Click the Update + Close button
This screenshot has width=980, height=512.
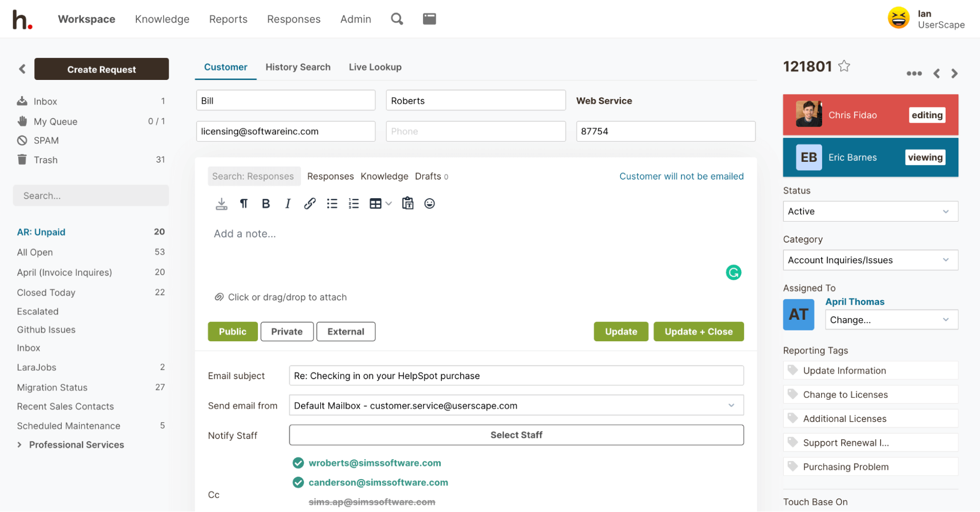point(698,332)
